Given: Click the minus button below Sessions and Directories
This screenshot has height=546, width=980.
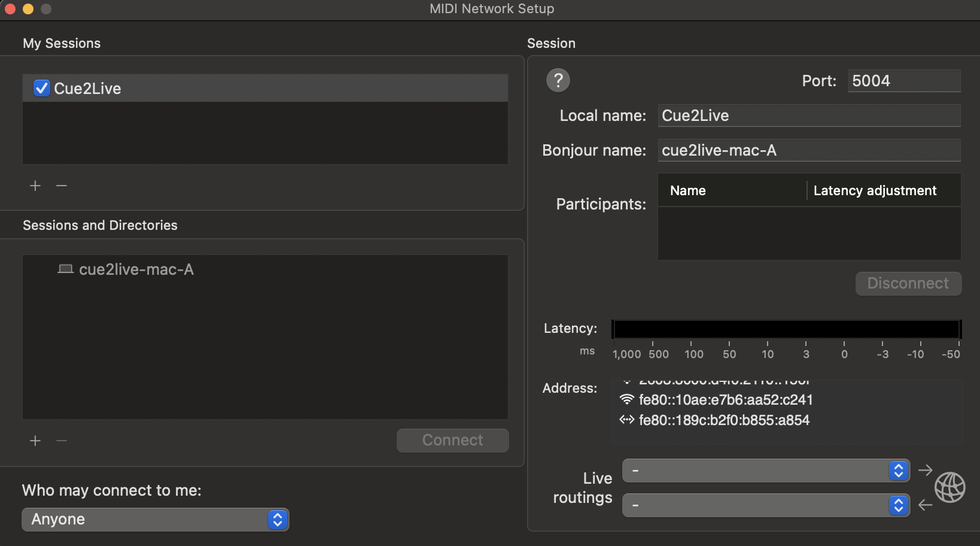Looking at the screenshot, I should (x=62, y=441).
